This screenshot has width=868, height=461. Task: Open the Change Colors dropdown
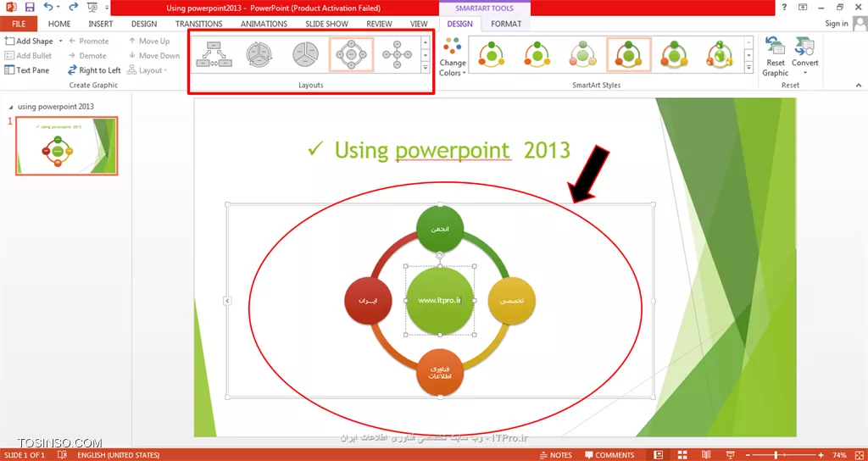453,57
